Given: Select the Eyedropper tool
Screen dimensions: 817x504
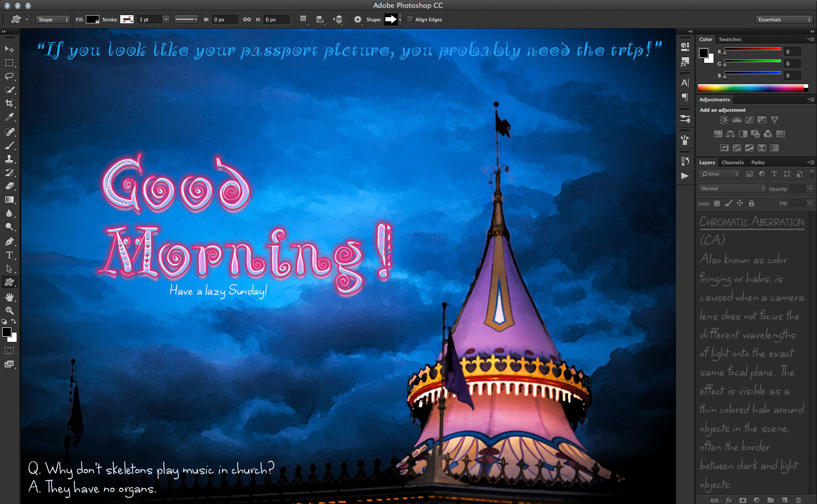Looking at the screenshot, I should point(9,117).
